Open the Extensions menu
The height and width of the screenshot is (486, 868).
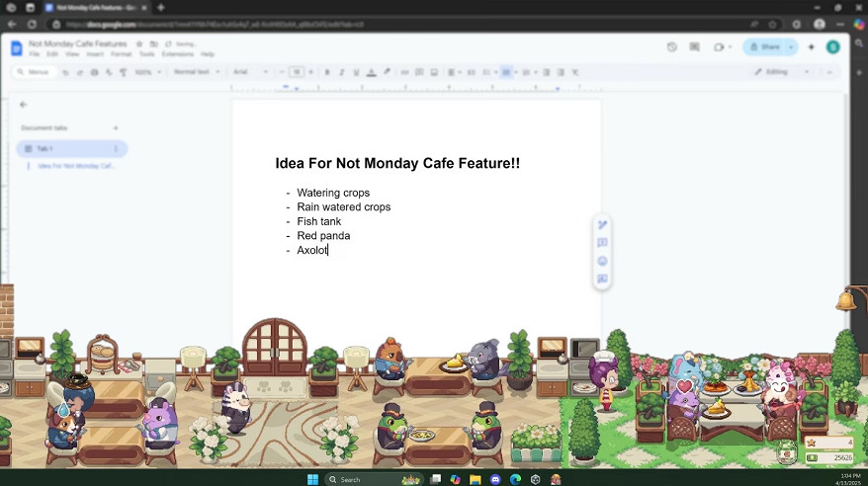pos(177,54)
